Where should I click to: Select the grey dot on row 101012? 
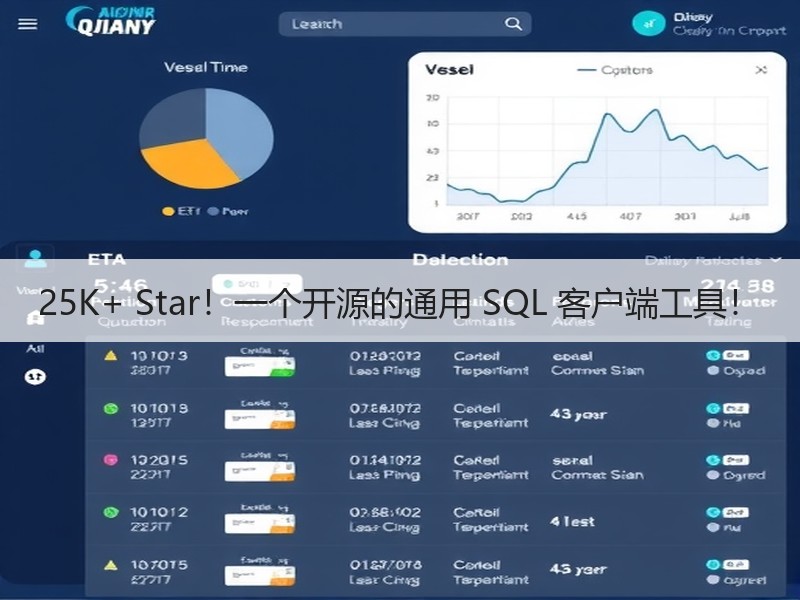tap(713, 528)
